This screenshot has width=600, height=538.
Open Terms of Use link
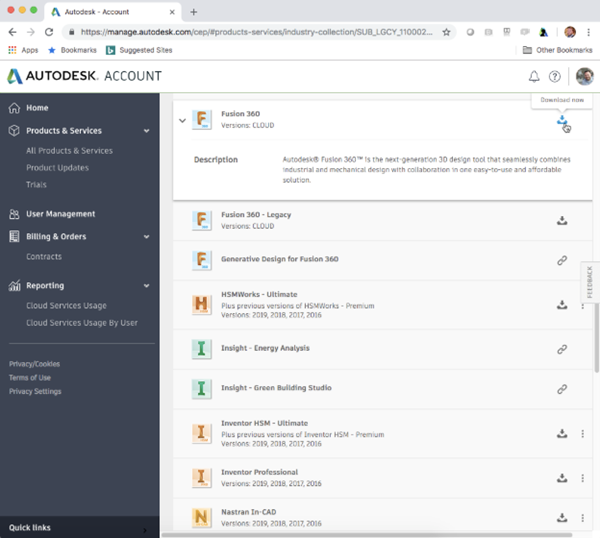(x=30, y=378)
